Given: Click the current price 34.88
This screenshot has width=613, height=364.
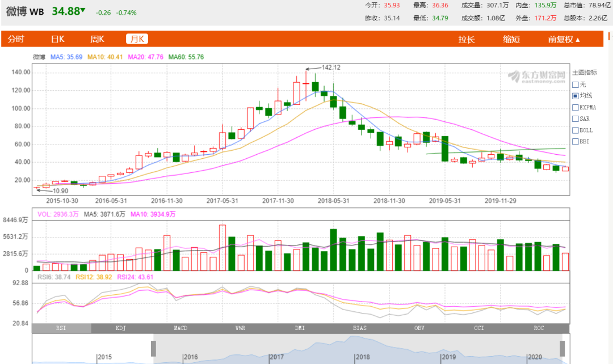Looking at the screenshot, I should click(66, 11).
